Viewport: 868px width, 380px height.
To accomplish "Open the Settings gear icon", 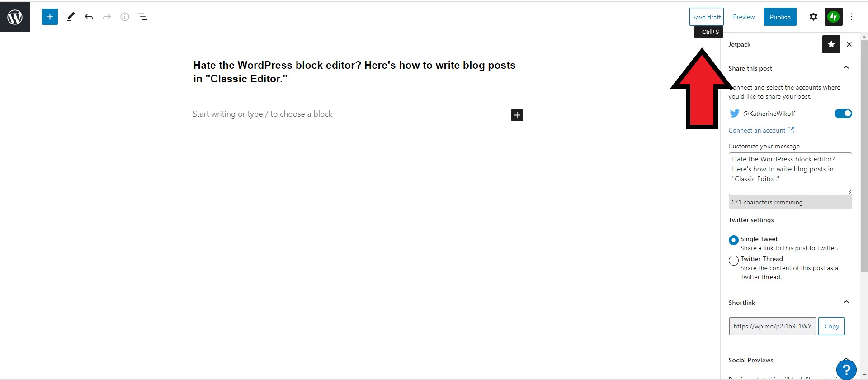I will 813,17.
